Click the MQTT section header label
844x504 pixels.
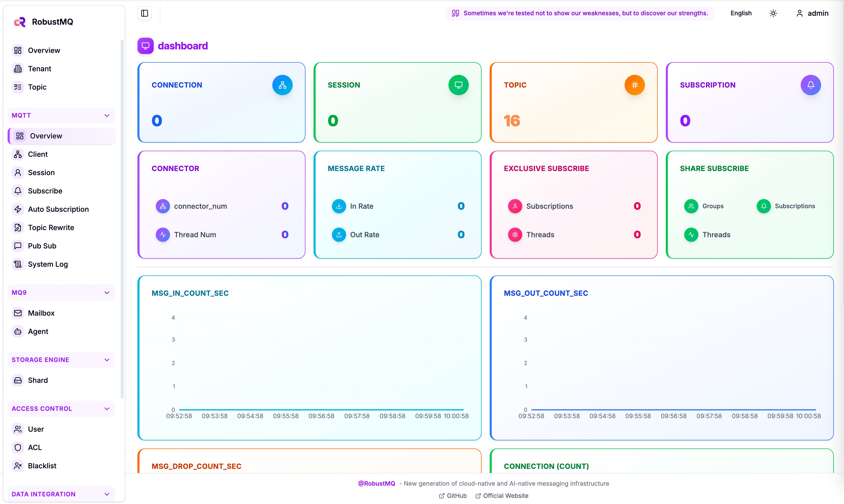point(21,116)
